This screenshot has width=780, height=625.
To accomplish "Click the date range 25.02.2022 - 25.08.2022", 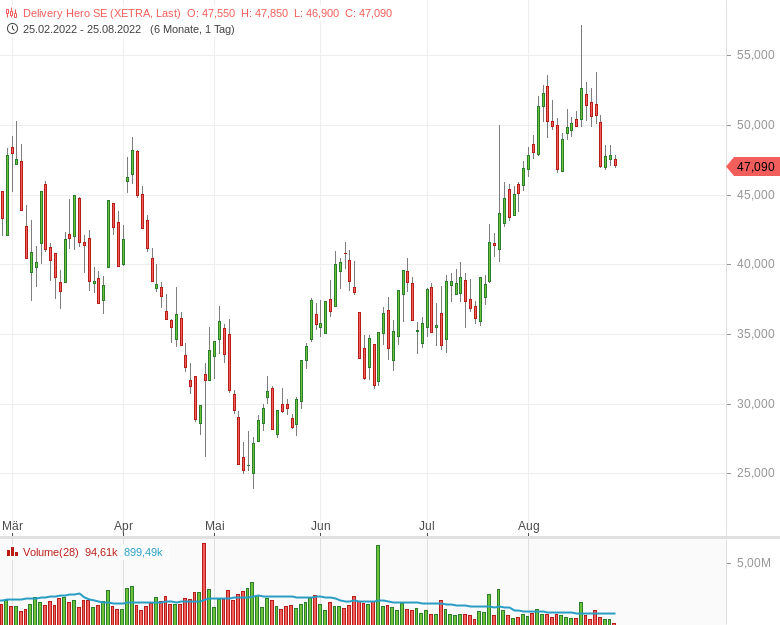I will (82, 29).
